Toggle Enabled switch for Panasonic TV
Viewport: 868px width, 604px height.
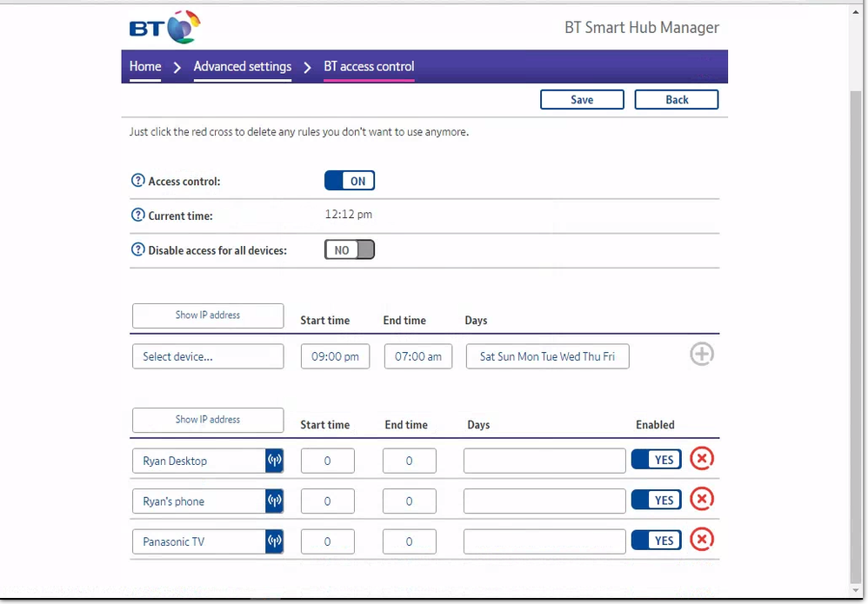click(x=656, y=541)
